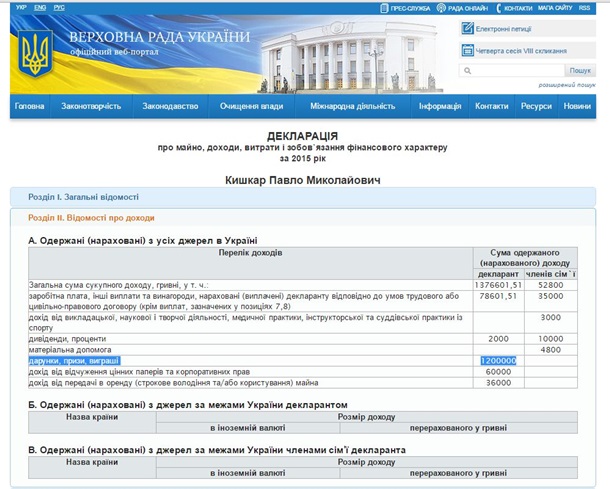The image size is (610, 489).
Task: Click the Пошук search button
Action: [580, 70]
